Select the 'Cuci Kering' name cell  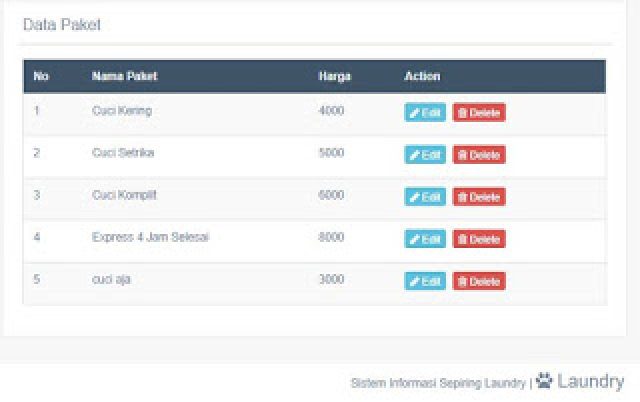(x=122, y=111)
